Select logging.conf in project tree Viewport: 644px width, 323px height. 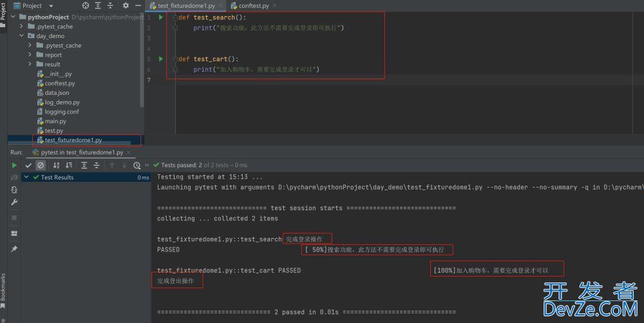pyautogui.click(x=58, y=112)
